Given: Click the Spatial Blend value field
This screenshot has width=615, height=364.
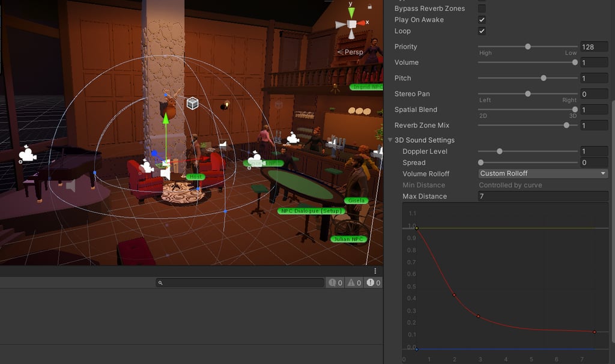Looking at the screenshot, I should pyautogui.click(x=594, y=109).
